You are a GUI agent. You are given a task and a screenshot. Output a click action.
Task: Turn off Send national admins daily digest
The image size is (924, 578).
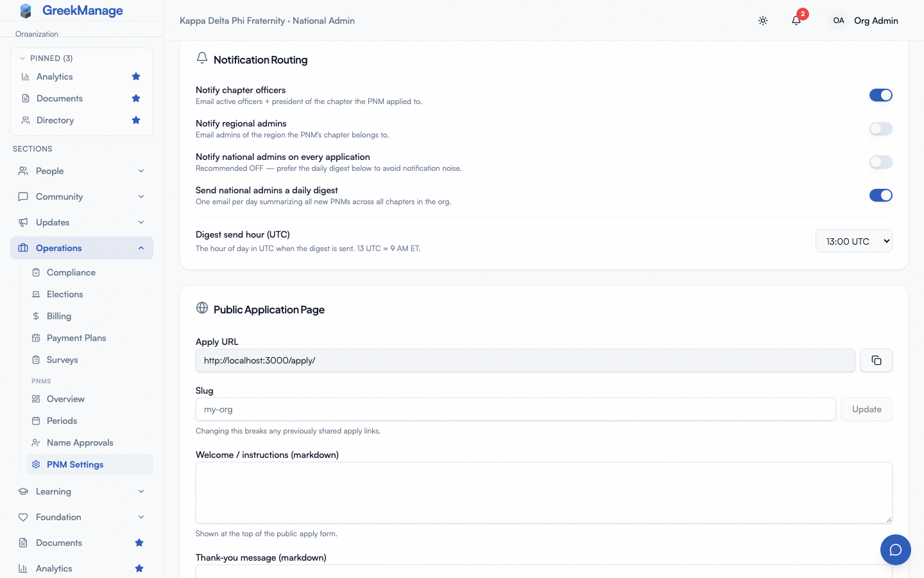coord(881,195)
